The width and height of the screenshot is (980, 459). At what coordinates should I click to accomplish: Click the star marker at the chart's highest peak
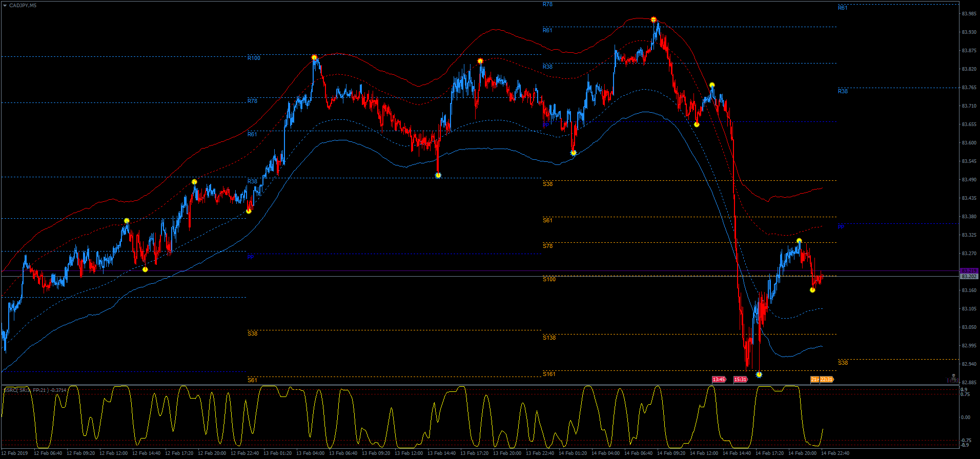[x=654, y=20]
